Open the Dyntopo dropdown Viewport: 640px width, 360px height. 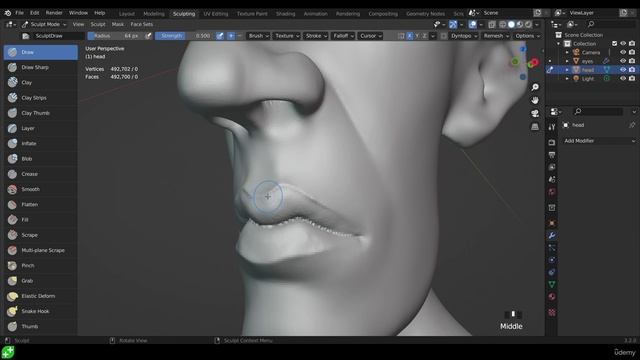pyautogui.click(x=463, y=36)
